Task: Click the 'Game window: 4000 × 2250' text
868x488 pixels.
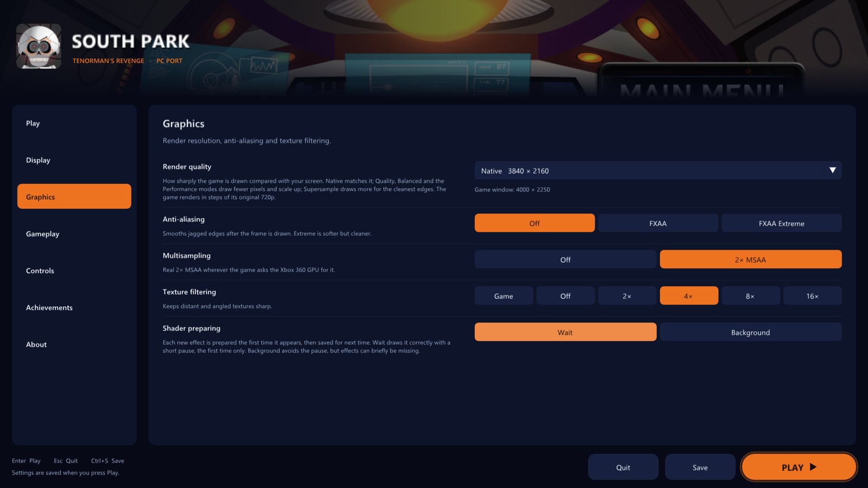Action: point(512,189)
